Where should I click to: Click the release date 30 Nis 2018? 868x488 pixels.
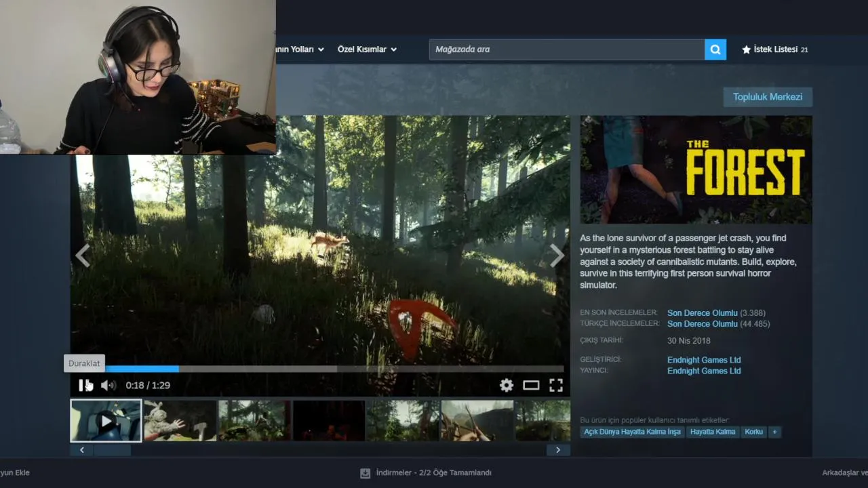tap(688, 341)
